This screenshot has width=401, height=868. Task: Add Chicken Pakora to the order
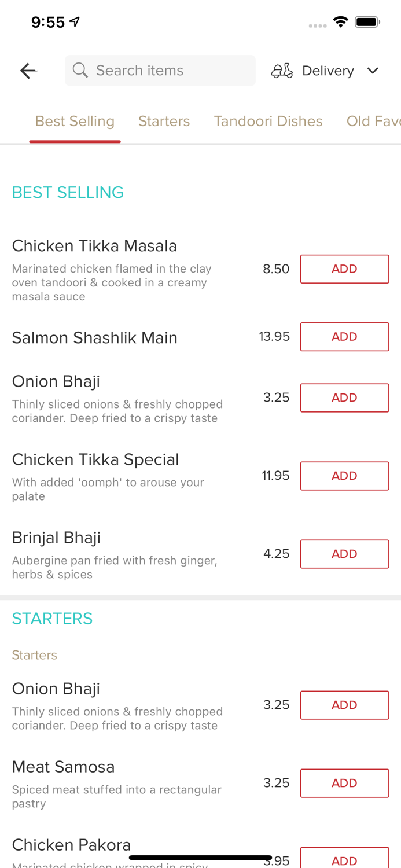coord(344,861)
